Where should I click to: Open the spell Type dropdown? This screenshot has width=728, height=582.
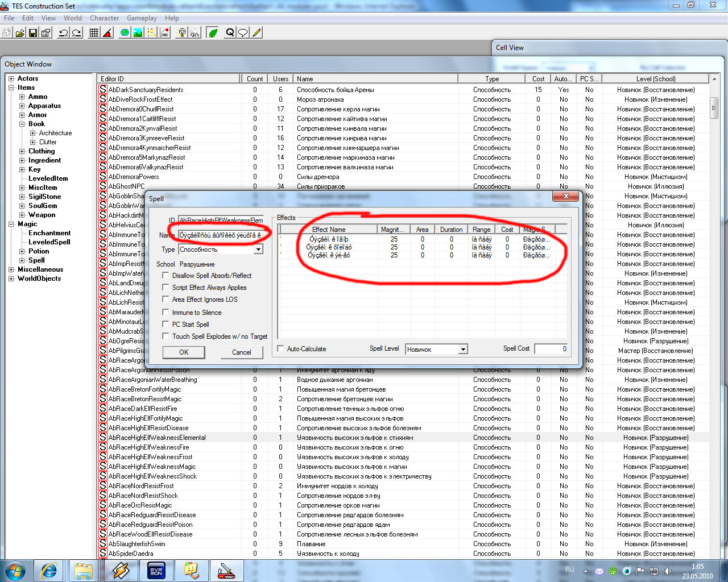pos(258,250)
